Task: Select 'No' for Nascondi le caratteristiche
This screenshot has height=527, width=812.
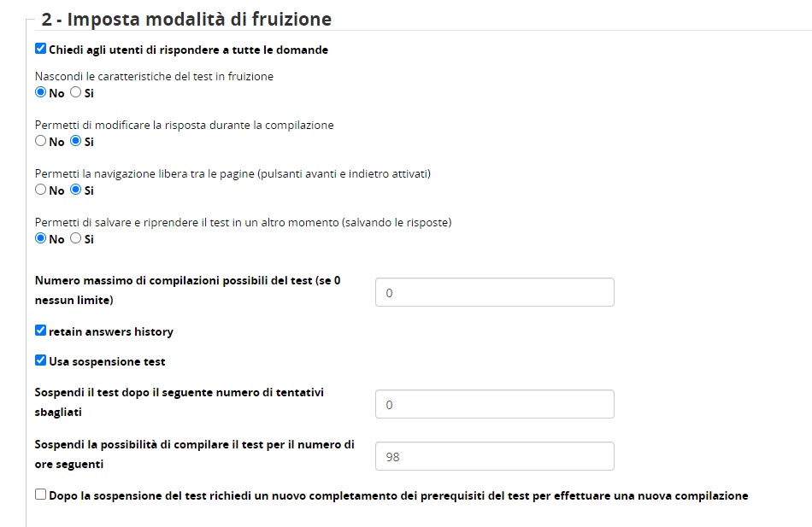Action: (40, 92)
